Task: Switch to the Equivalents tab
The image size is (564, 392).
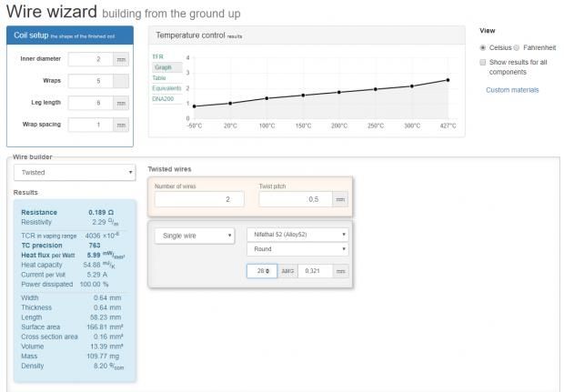Action: click(166, 88)
